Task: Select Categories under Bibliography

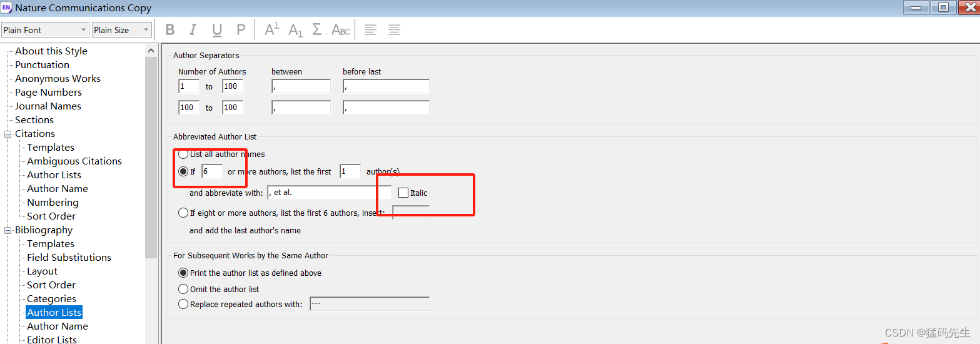Action: [x=51, y=299]
